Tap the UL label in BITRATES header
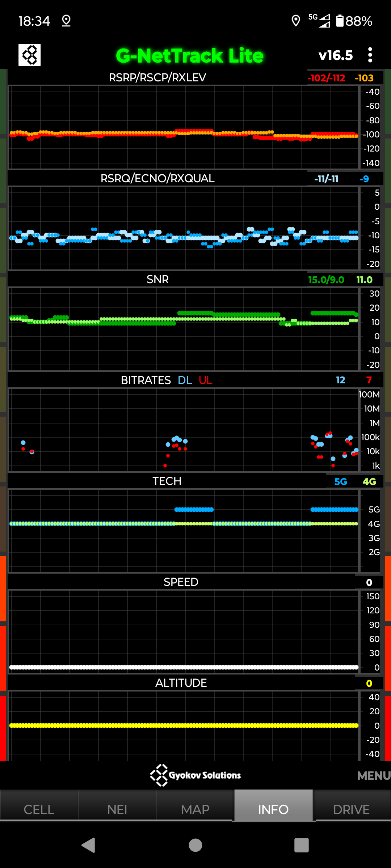The image size is (391, 868). point(205,380)
